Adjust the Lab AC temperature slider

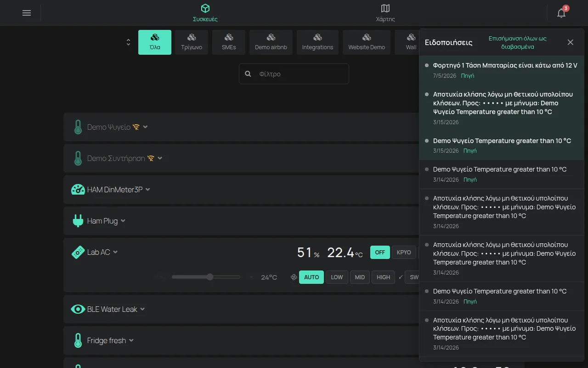206,277
